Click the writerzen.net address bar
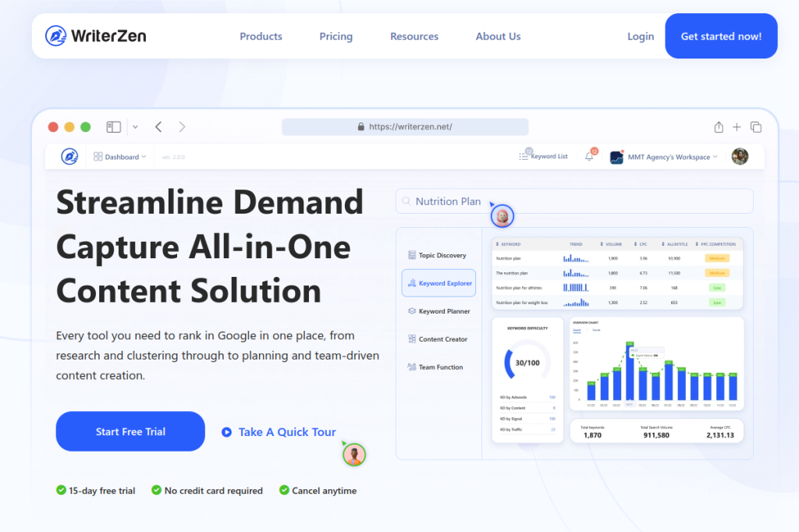This screenshot has width=799, height=532. (x=405, y=127)
